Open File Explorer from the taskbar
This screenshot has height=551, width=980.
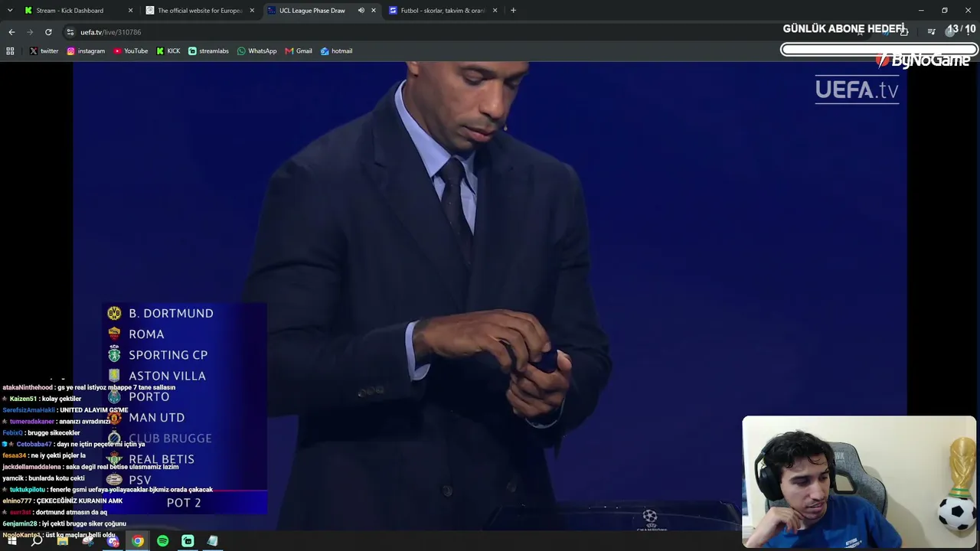click(x=63, y=541)
